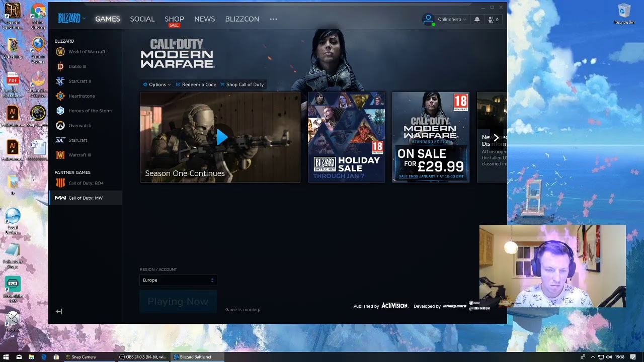This screenshot has height=362, width=644.
Task: Go to the News tab
Action: [x=204, y=19]
